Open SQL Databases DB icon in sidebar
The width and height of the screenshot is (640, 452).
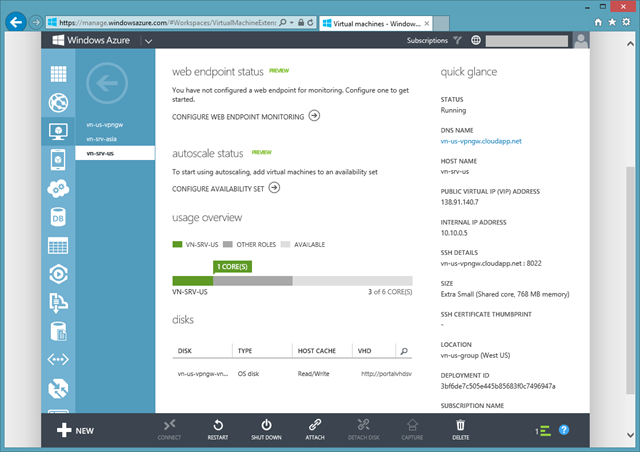pos(58,217)
